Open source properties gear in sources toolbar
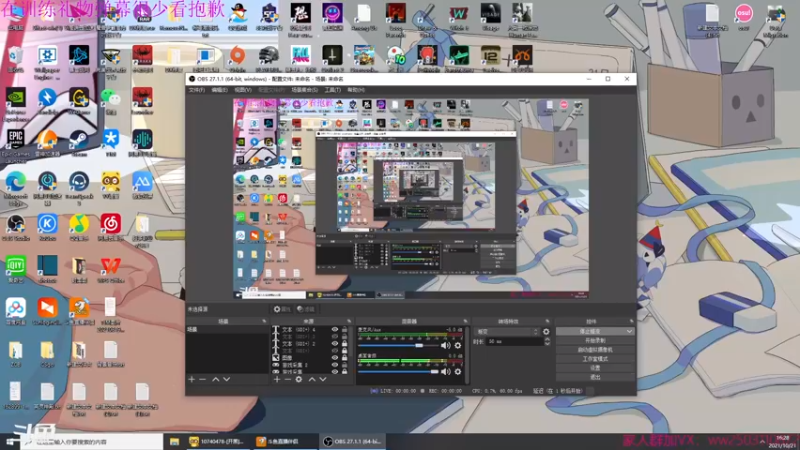 pyautogui.click(x=299, y=380)
